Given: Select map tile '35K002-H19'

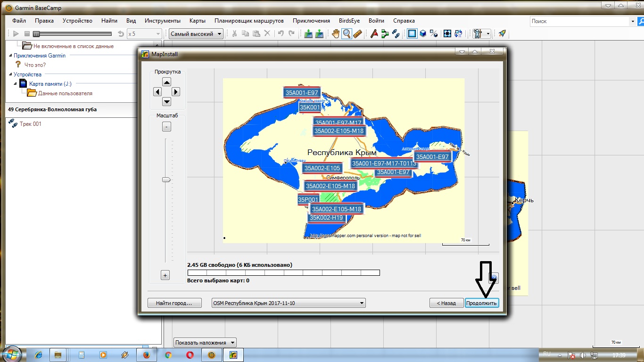Looking at the screenshot, I should point(326,218).
